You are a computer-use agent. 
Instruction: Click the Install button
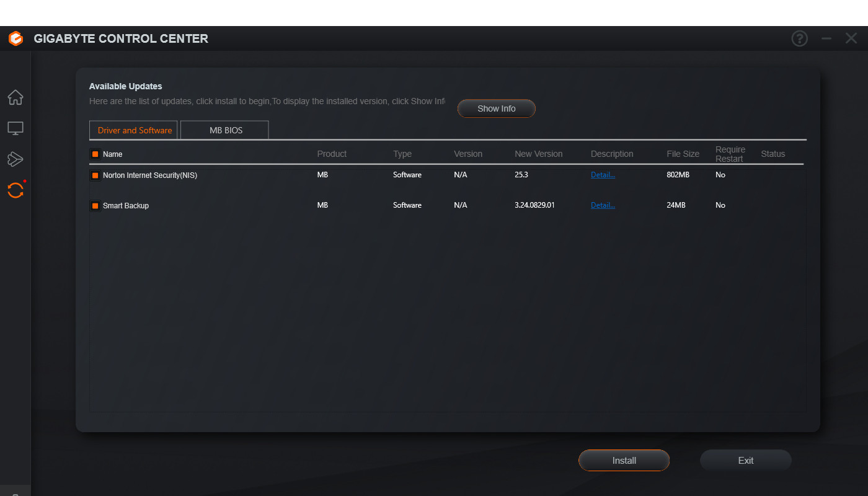pos(624,461)
